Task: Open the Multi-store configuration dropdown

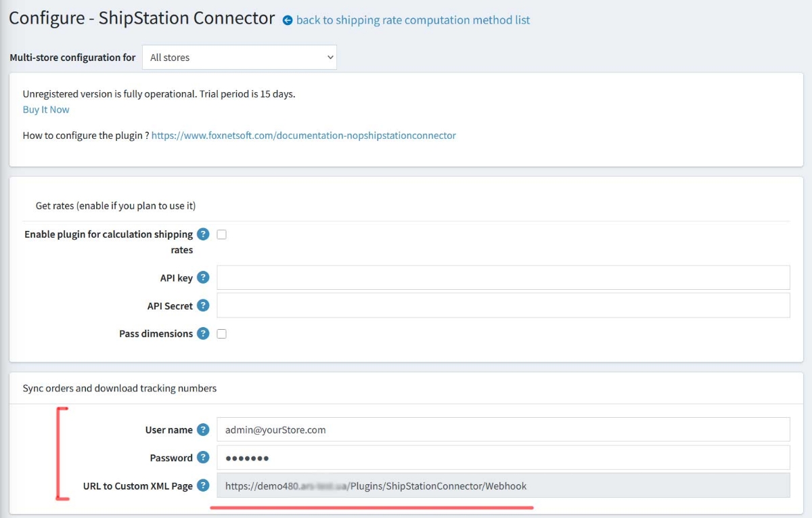Action: [x=240, y=58]
